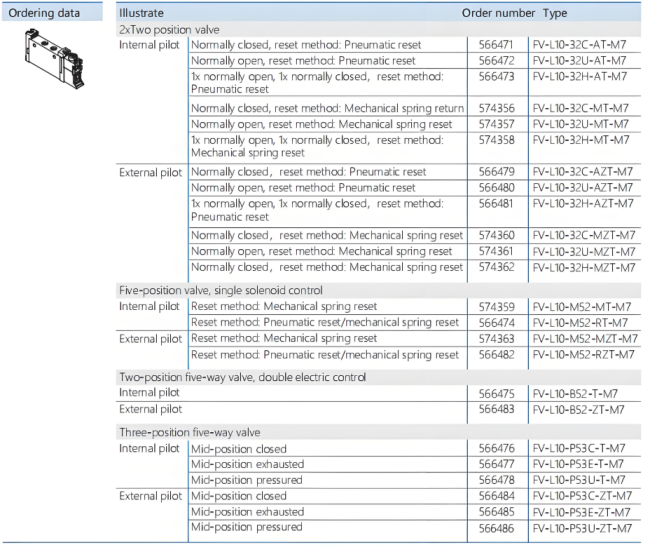The width and height of the screenshot is (650, 545).
Task: Click type code FV-L10-32H-MT-M7
Action: point(582,140)
